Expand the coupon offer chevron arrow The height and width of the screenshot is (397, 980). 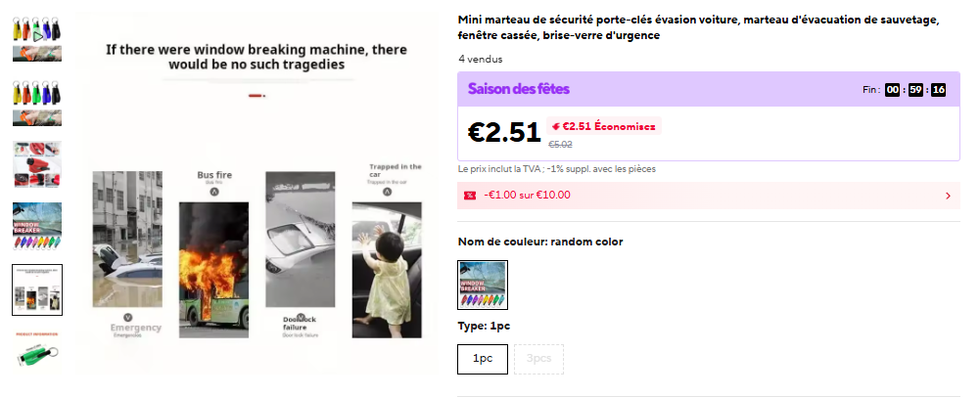[947, 196]
